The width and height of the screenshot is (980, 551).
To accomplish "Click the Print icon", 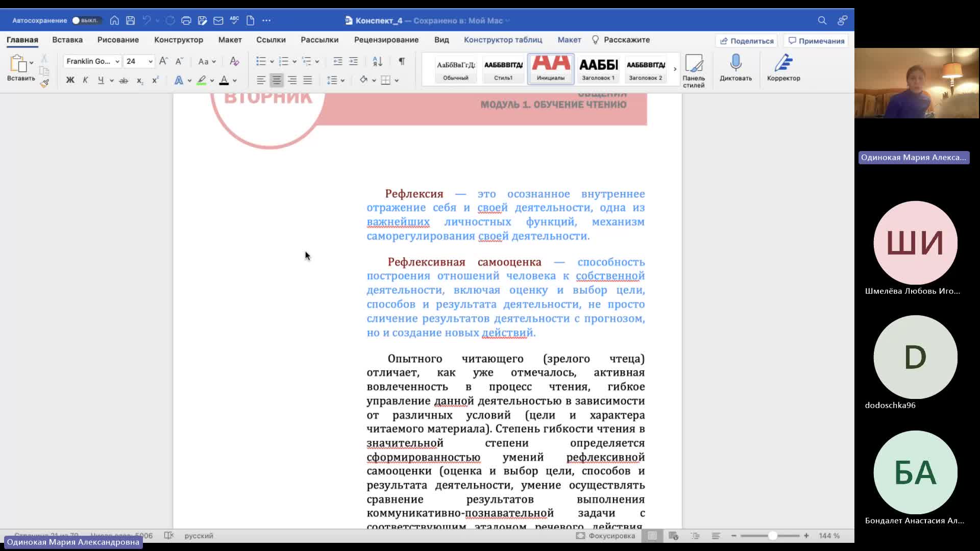I will tap(186, 20).
